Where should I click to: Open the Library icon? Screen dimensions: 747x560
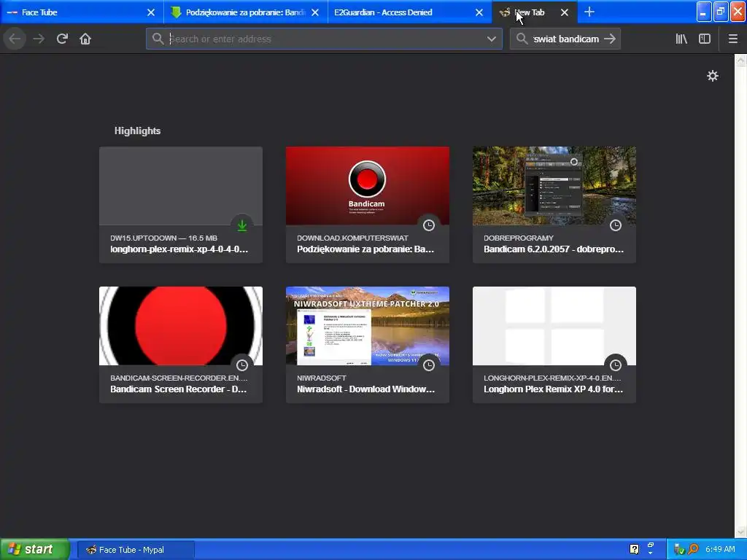point(681,39)
